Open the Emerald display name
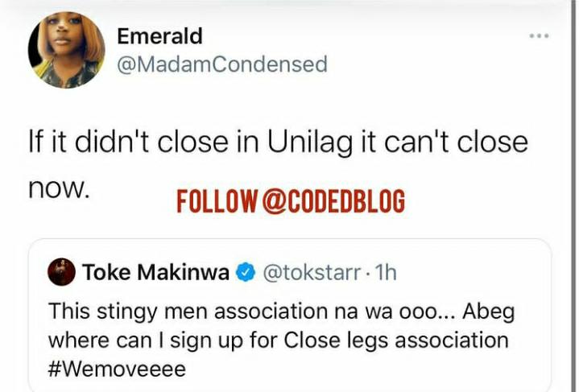Screen dimensions: 579x392 pyautogui.click(x=159, y=36)
